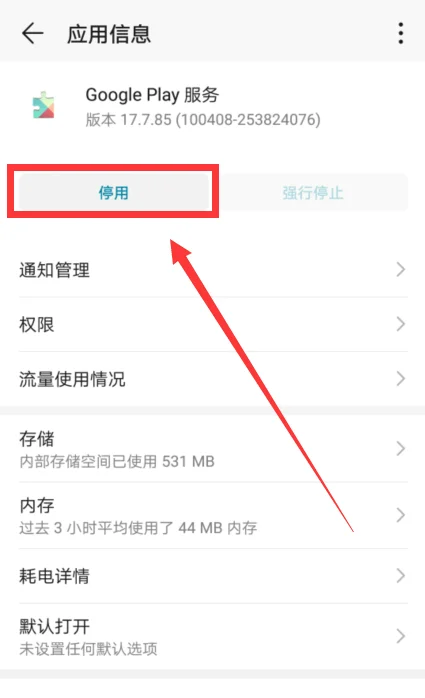Open 耗电详情 row
This screenshot has height=698, width=425.
pos(213,576)
